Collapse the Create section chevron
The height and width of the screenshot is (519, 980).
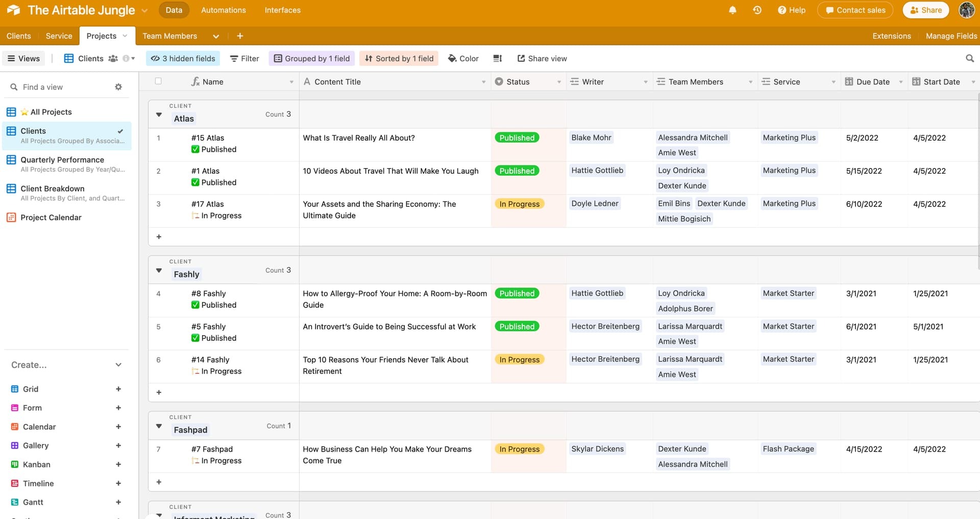[118, 365]
